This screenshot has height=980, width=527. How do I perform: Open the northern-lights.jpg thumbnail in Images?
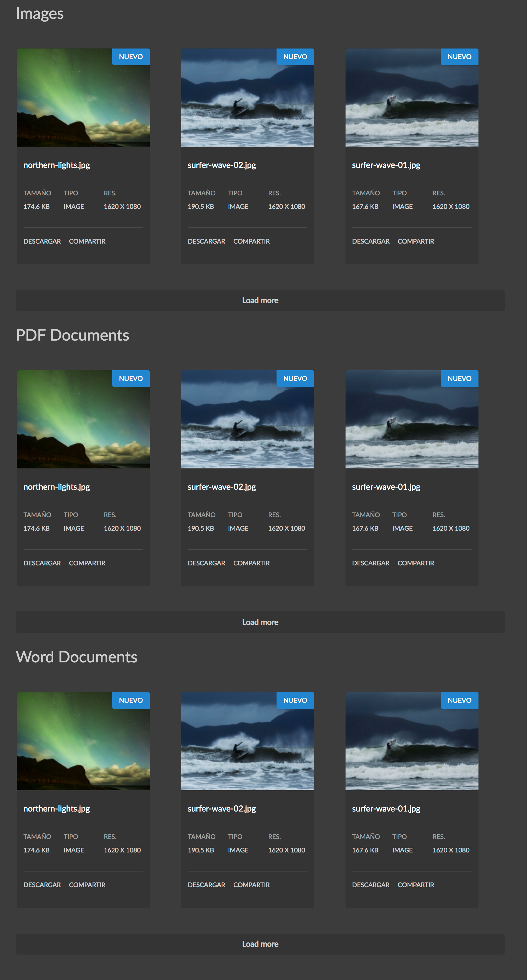click(x=83, y=97)
